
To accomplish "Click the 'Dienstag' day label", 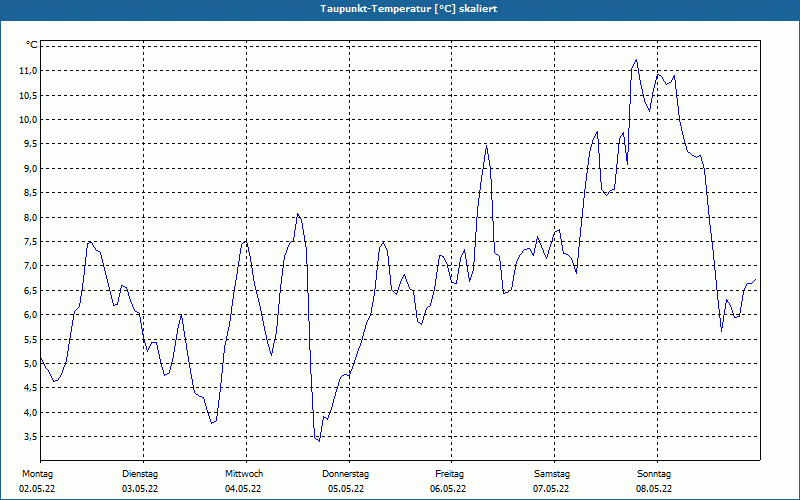I will (140, 474).
